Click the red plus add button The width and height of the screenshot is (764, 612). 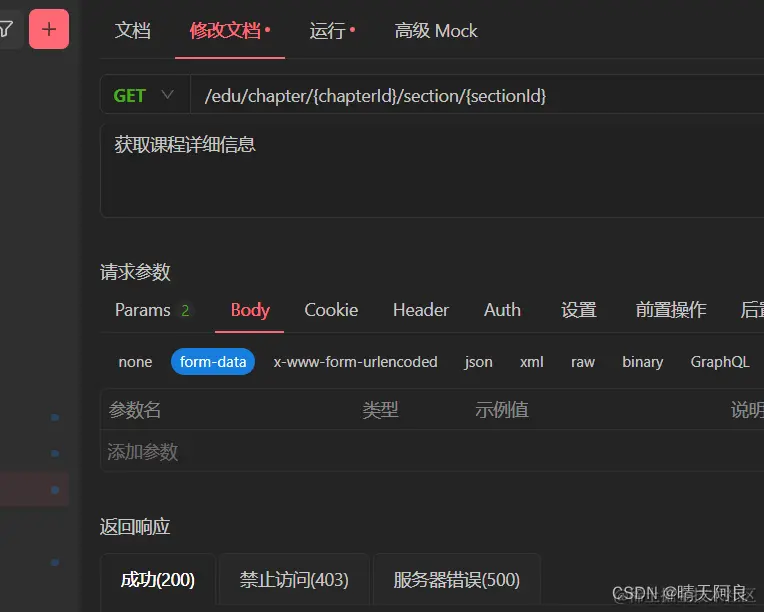click(49, 29)
